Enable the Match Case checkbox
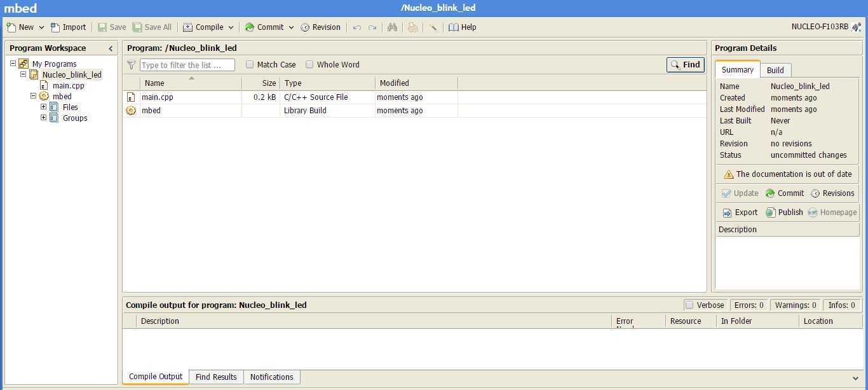Image resolution: width=868 pixels, height=390 pixels. click(x=250, y=64)
